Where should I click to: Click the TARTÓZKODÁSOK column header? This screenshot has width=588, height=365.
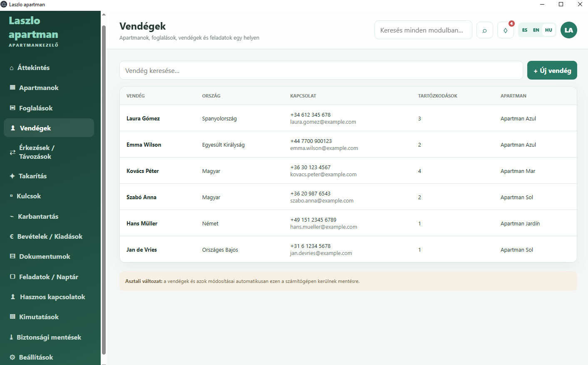click(437, 96)
